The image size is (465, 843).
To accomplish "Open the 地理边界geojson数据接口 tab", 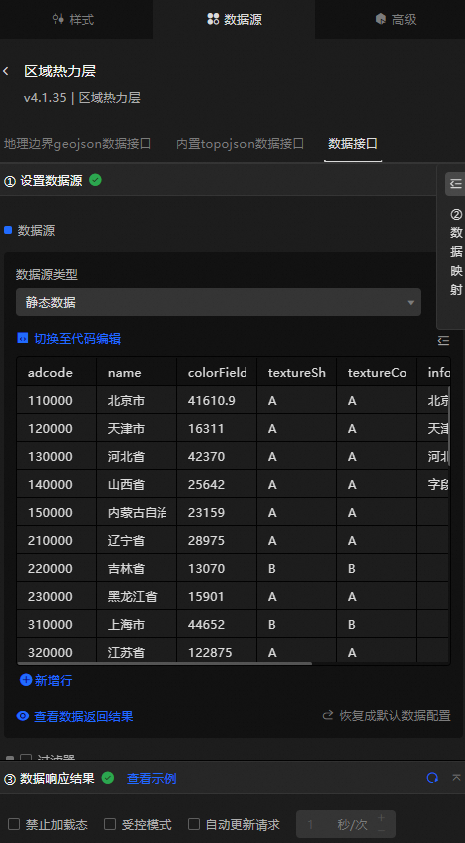I will 77,144.
